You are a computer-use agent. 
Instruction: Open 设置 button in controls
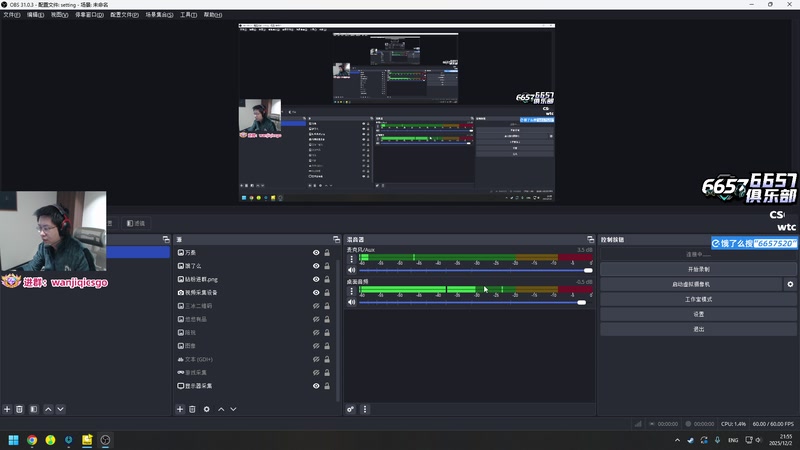tap(698, 314)
